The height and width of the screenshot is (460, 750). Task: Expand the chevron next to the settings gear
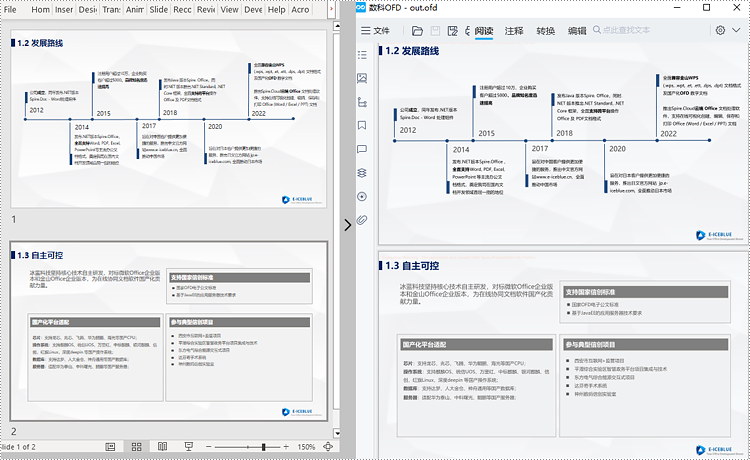736,30
